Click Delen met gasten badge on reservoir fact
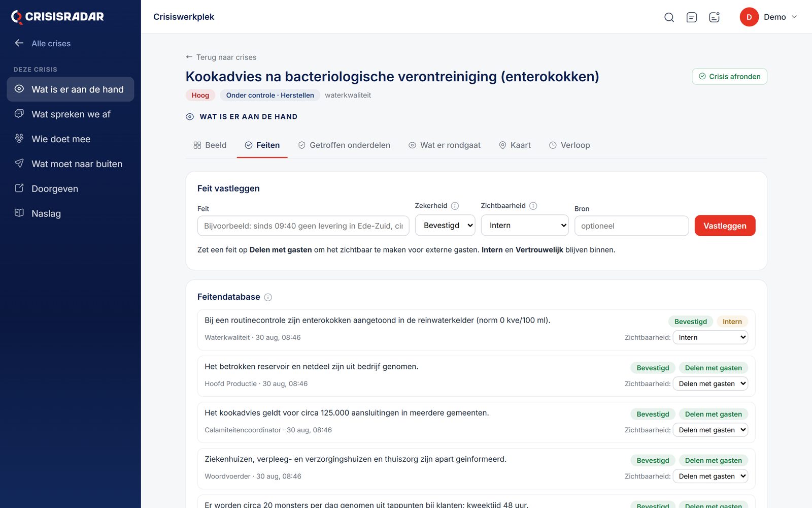 (713, 368)
